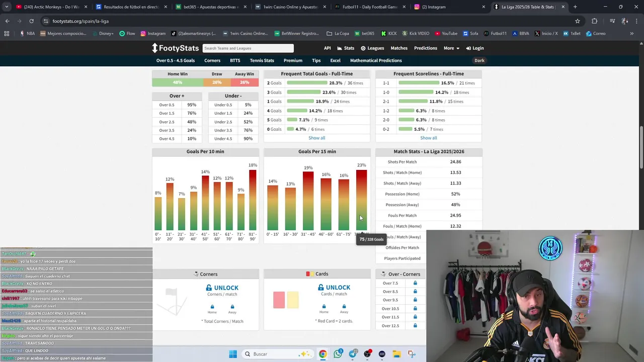This screenshot has width=644, height=362.
Task: Open the YouTube bookmark
Action: coord(446,34)
